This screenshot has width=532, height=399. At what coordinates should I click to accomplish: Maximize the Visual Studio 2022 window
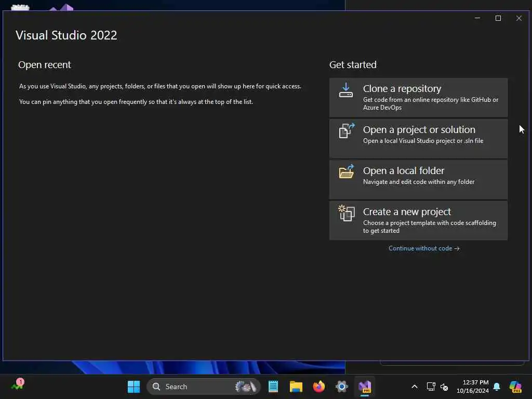(x=498, y=18)
